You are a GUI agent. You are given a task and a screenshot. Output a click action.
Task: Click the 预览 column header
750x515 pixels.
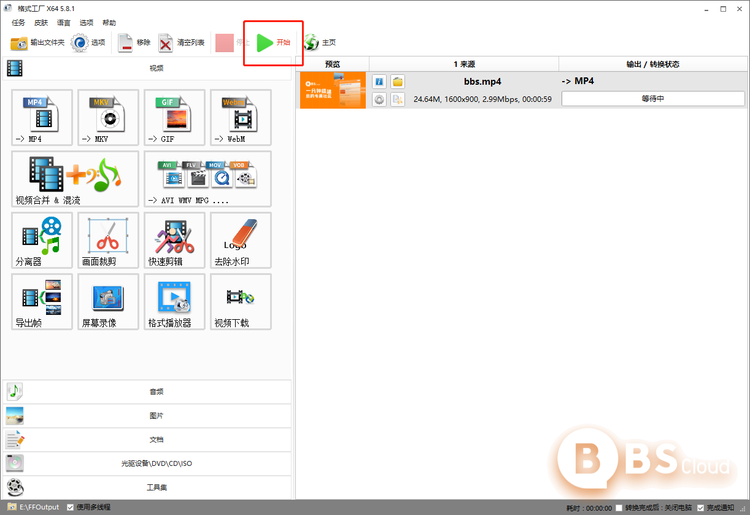point(333,64)
